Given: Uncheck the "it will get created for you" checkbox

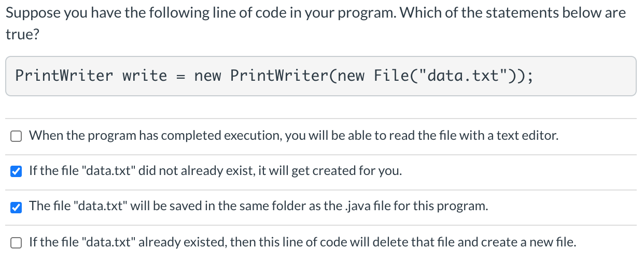Looking at the screenshot, I should pos(16,171).
